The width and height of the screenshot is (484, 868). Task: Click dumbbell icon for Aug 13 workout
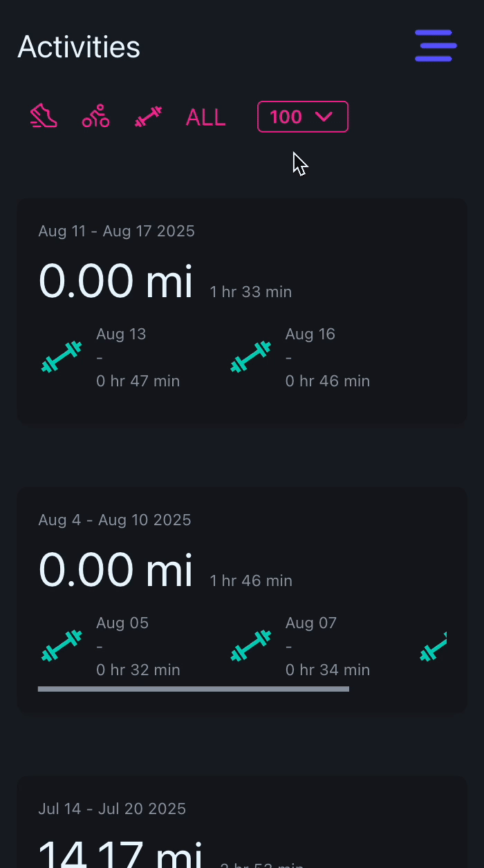[x=62, y=357]
